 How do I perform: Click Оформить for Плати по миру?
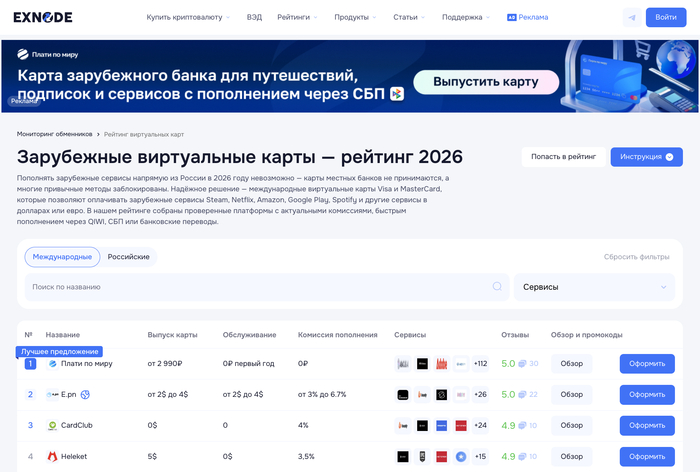point(646,364)
